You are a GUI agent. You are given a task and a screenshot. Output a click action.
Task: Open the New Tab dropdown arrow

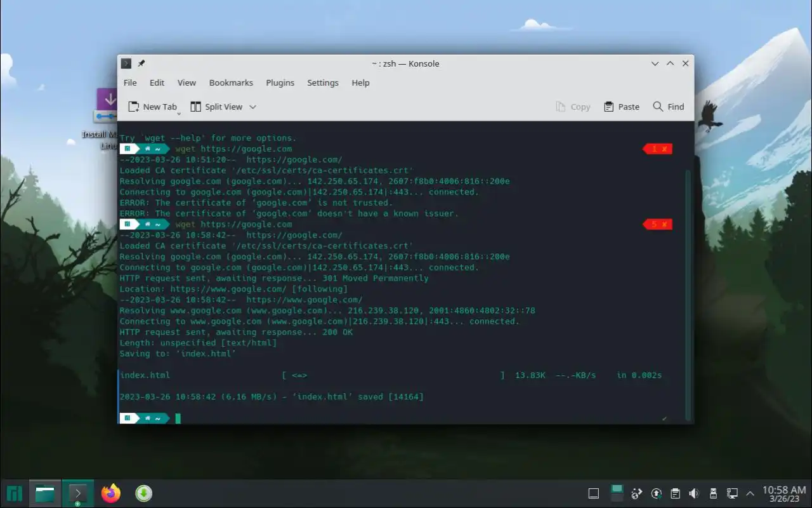coord(179,113)
